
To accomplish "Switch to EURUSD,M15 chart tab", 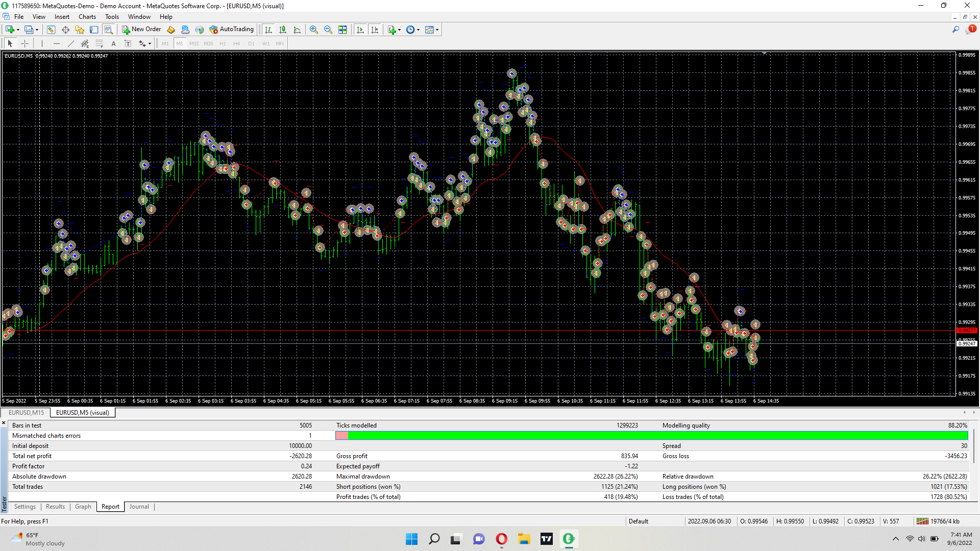I will tap(26, 413).
